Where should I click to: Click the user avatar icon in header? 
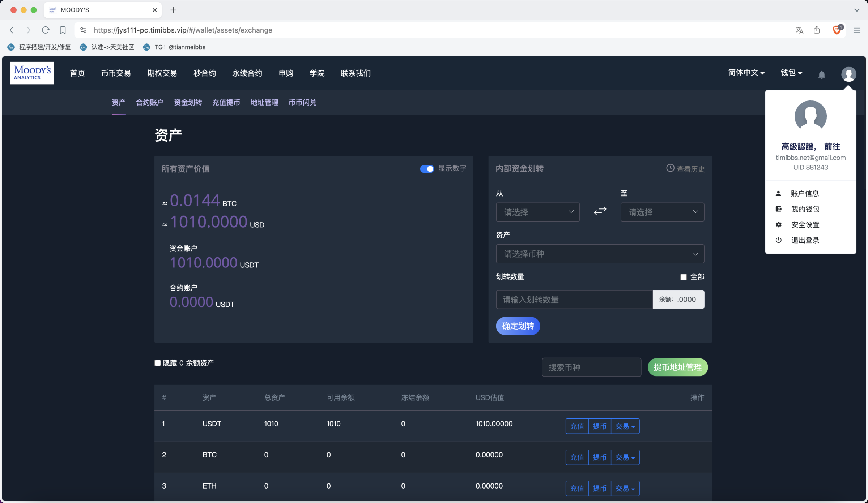[x=848, y=74]
